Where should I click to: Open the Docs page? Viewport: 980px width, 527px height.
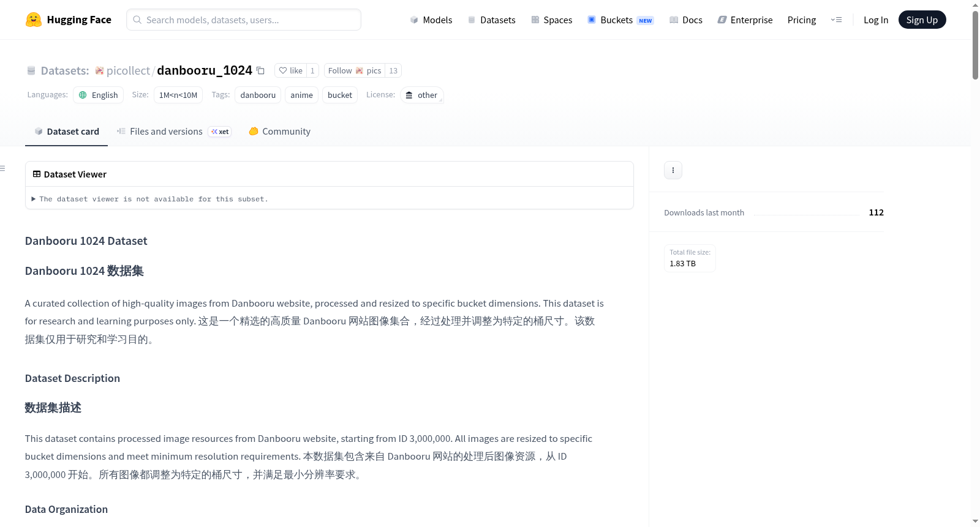coord(685,20)
